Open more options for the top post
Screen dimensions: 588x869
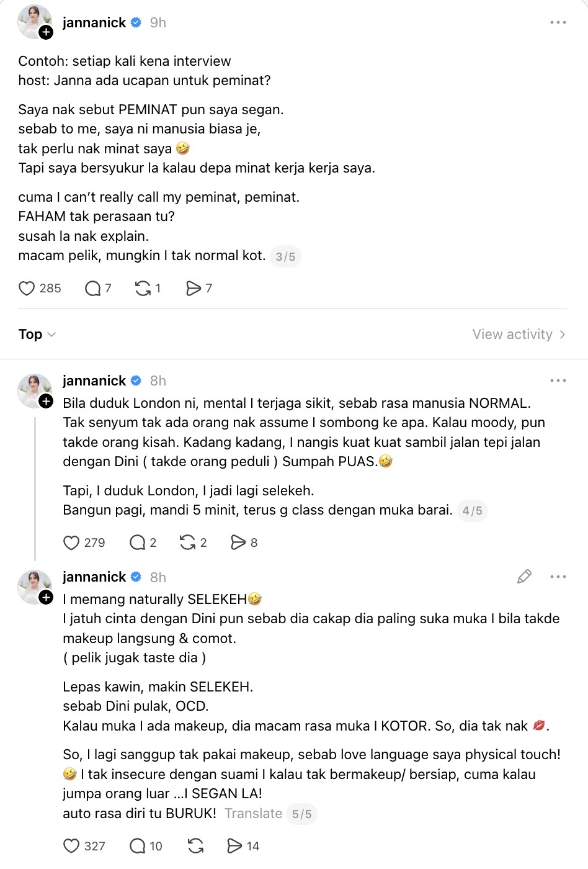tap(558, 22)
